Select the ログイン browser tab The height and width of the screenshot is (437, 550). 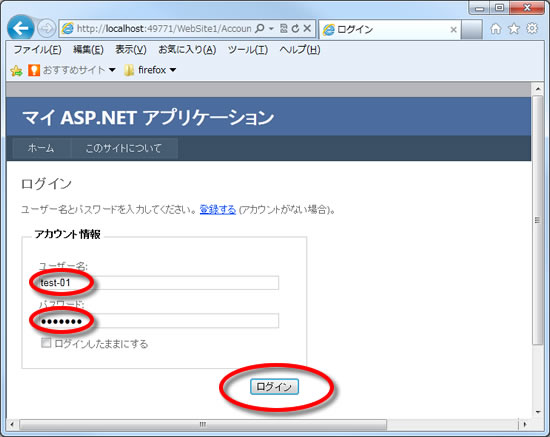coord(389,29)
